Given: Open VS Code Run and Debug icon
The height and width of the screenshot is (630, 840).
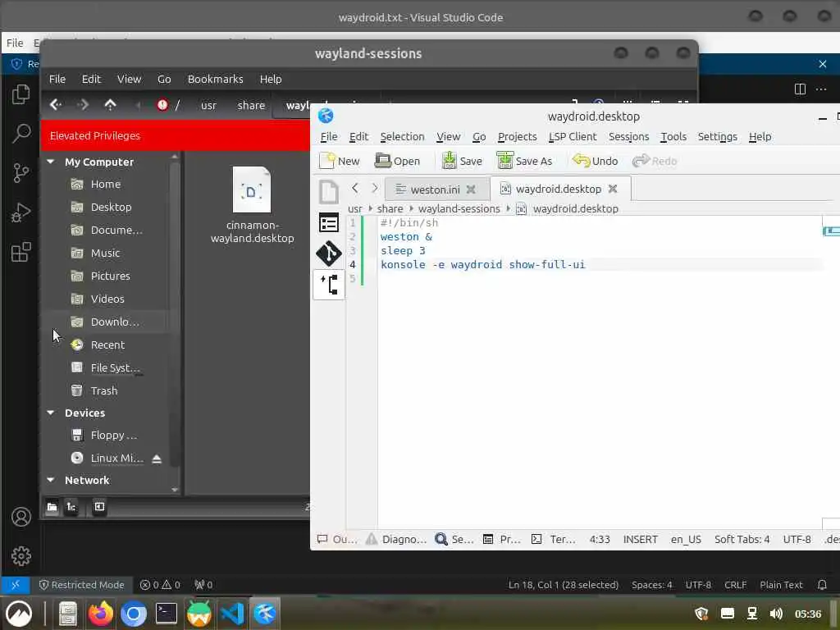Looking at the screenshot, I should [x=21, y=212].
